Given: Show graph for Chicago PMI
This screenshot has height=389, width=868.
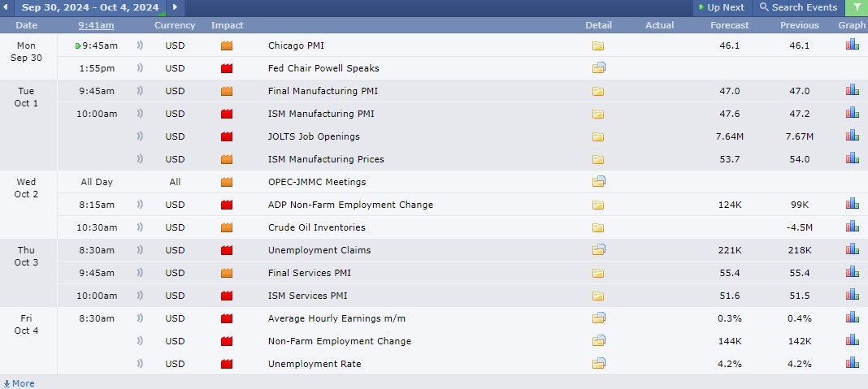Looking at the screenshot, I should pos(853,45).
